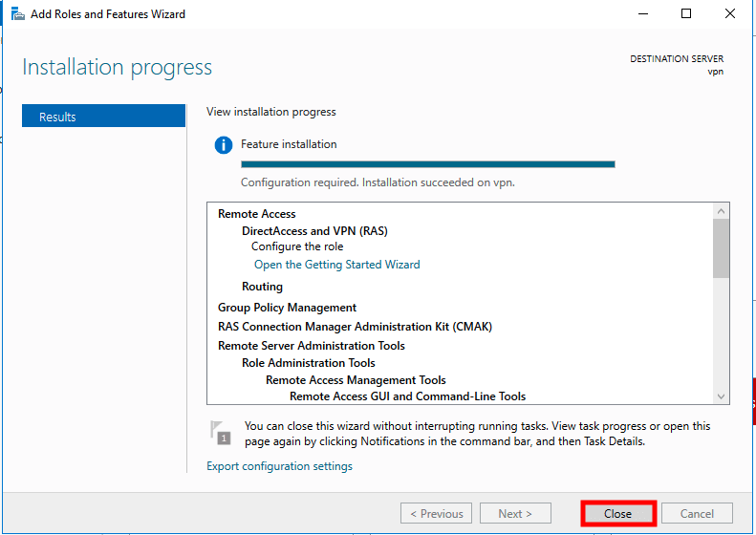756x535 pixels.
Task: Click the wizard icon in title bar
Action: [16, 14]
